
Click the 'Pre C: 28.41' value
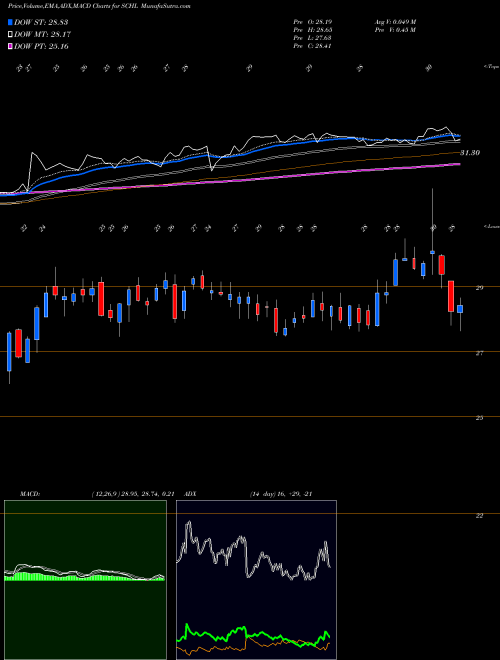(313, 46)
